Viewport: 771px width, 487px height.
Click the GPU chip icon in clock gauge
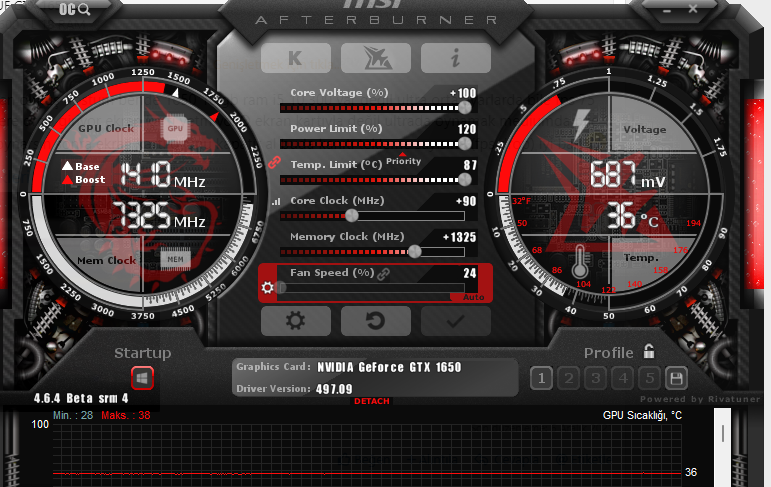coord(175,128)
